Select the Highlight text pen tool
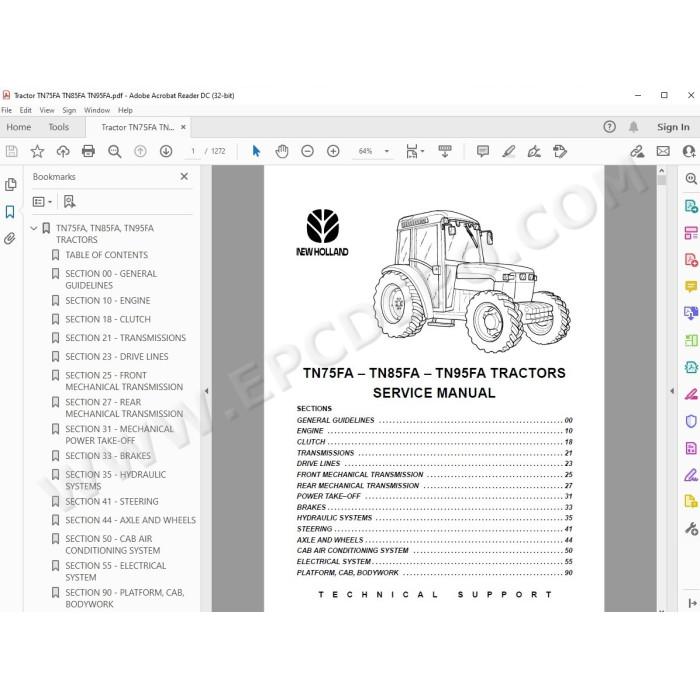 (508, 151)
